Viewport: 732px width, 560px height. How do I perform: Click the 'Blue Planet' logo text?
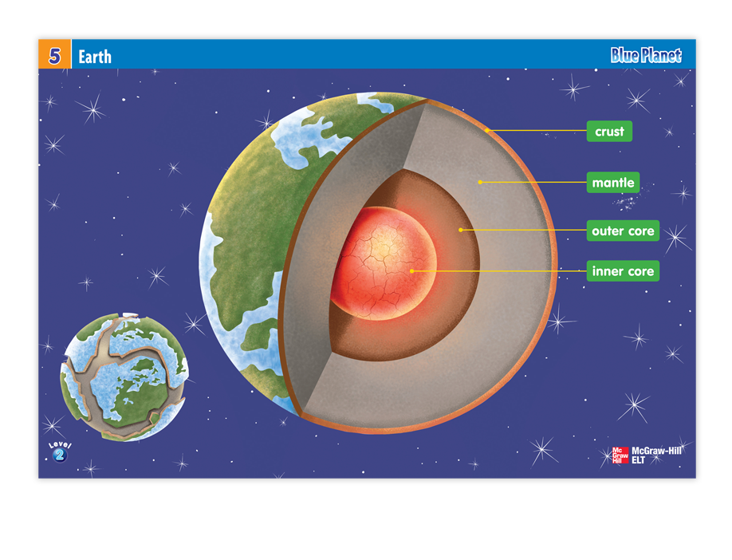tap(646, 55)
